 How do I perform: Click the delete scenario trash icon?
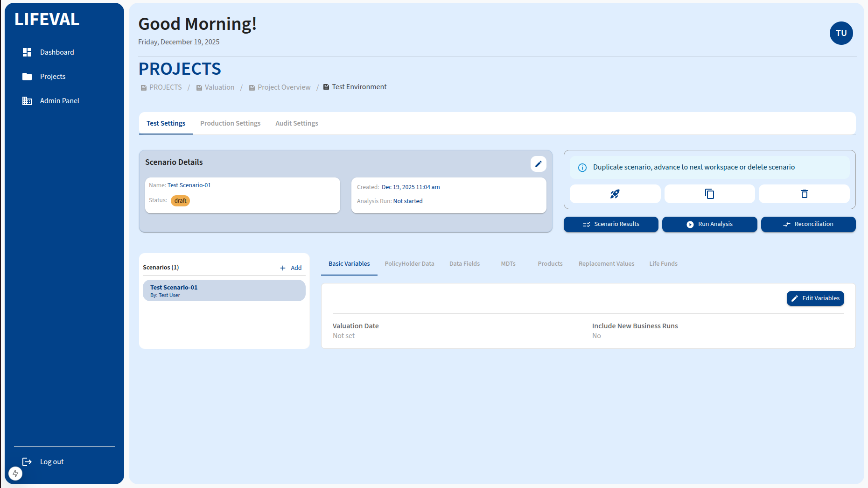(x=804, y=194)
